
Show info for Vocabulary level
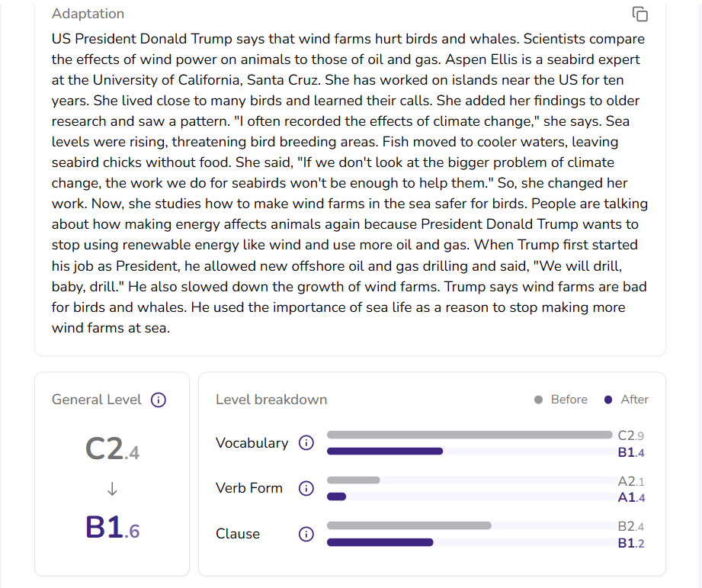pos(306,443)
